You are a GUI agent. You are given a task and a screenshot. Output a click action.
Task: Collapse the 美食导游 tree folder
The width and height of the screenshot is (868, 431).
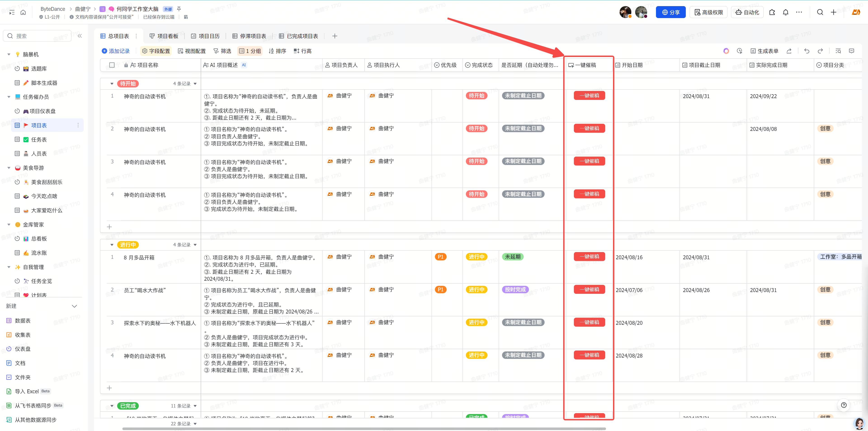pos(9,168)
